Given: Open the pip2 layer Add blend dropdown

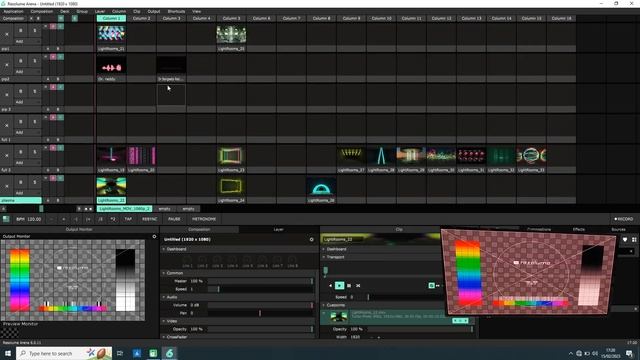Looking at the screenshot, I should [x=27, y=71].
